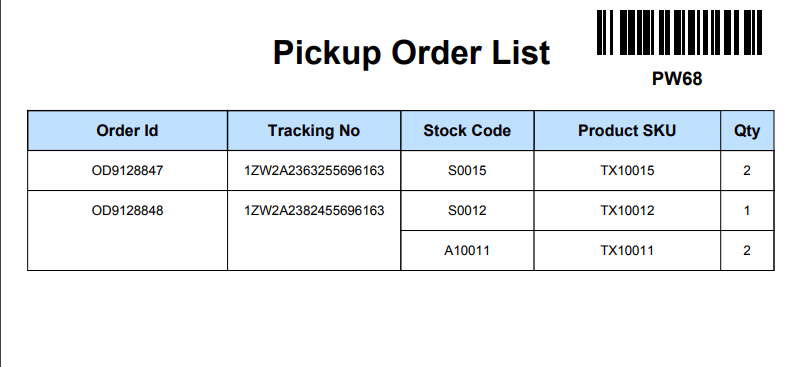Click order ID OD9128848 cell

click(127, 230)
